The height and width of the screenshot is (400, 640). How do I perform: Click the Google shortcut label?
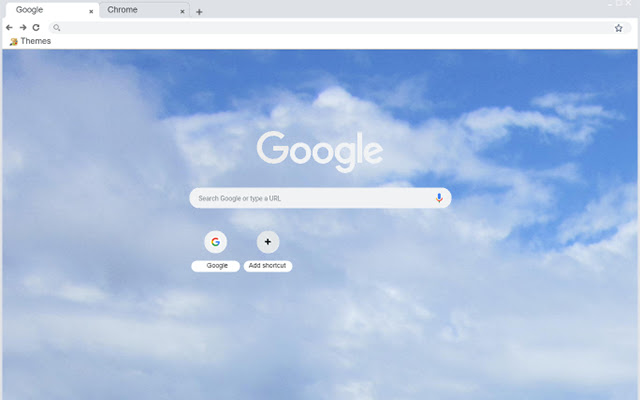pos(216,266)
